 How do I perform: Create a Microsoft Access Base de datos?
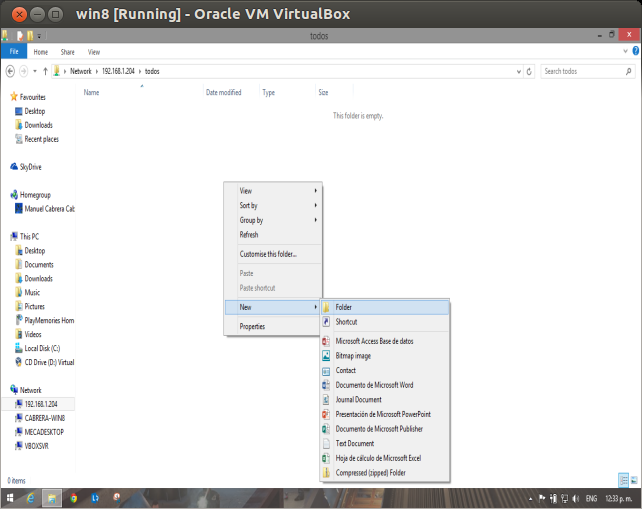[385, 341]
